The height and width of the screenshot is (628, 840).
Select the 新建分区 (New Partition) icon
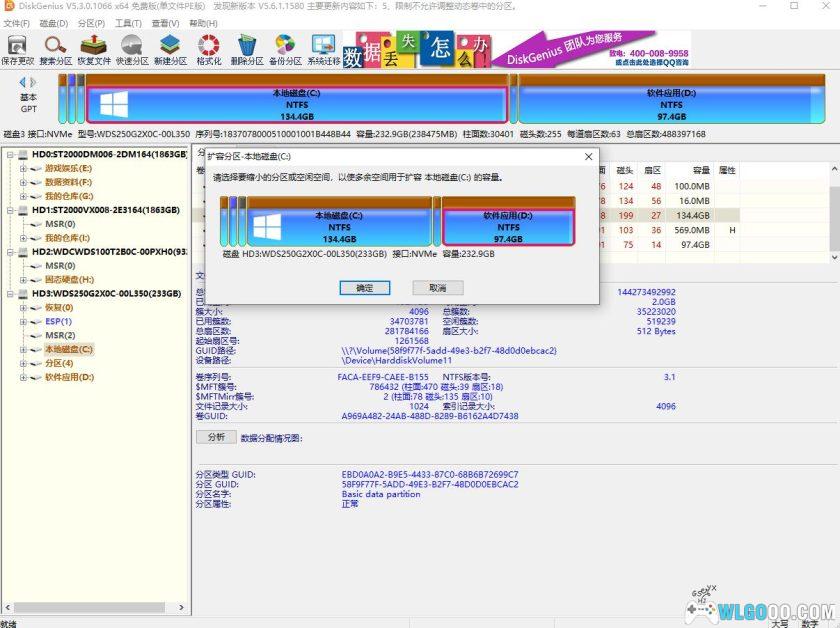pyautogui.click(x=167, y=47)
